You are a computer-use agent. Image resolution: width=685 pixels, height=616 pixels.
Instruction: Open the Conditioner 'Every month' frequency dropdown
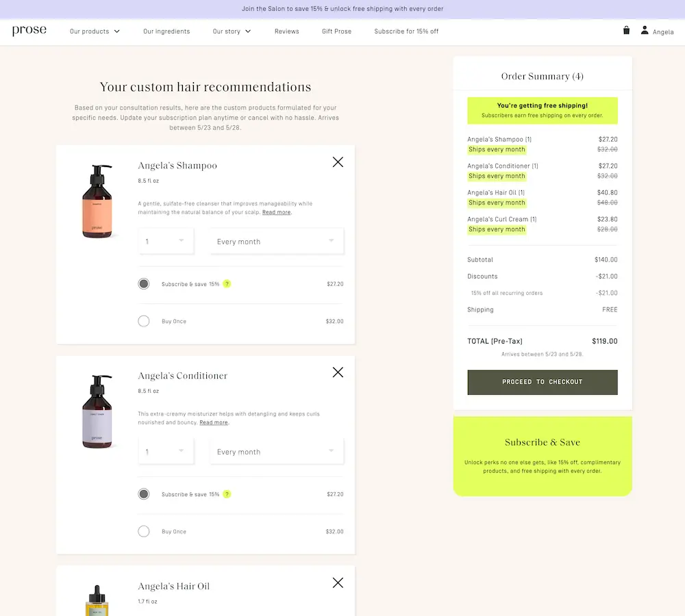[x=277, y=452]
